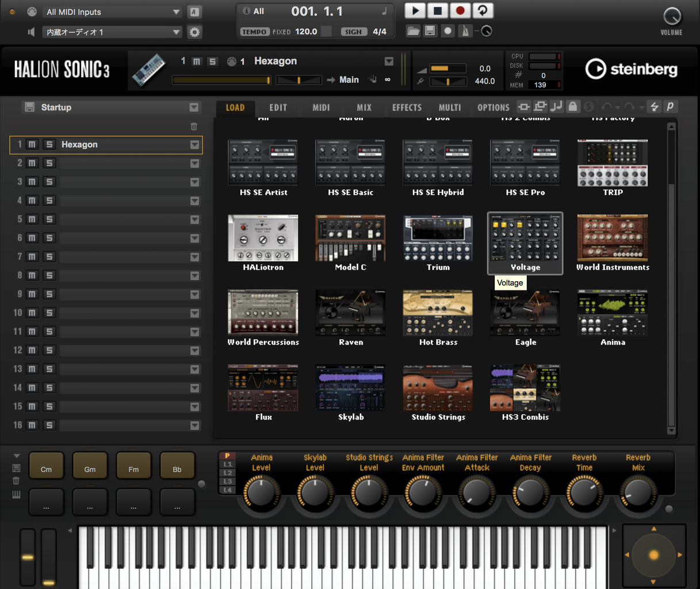The width and height of the screenshot is (700, 589).
Task: Open slot 1 Hexagon program dropdown
Action: click(x=194, y=145)
